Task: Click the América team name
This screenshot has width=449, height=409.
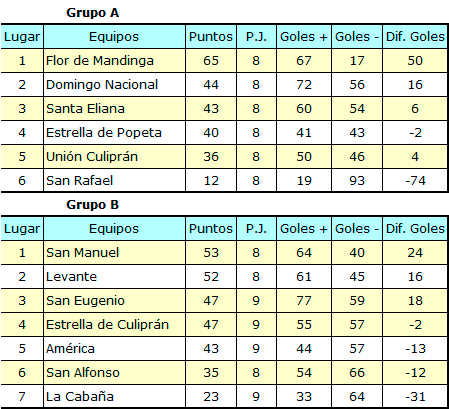Action: pos(70,349)
